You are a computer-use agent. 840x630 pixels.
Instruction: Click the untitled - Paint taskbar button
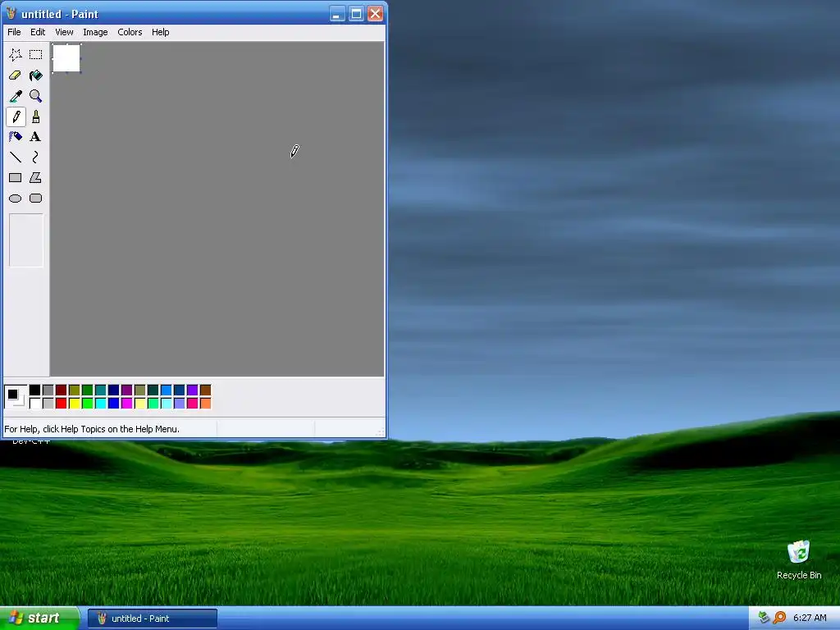(x=152, y=619)
